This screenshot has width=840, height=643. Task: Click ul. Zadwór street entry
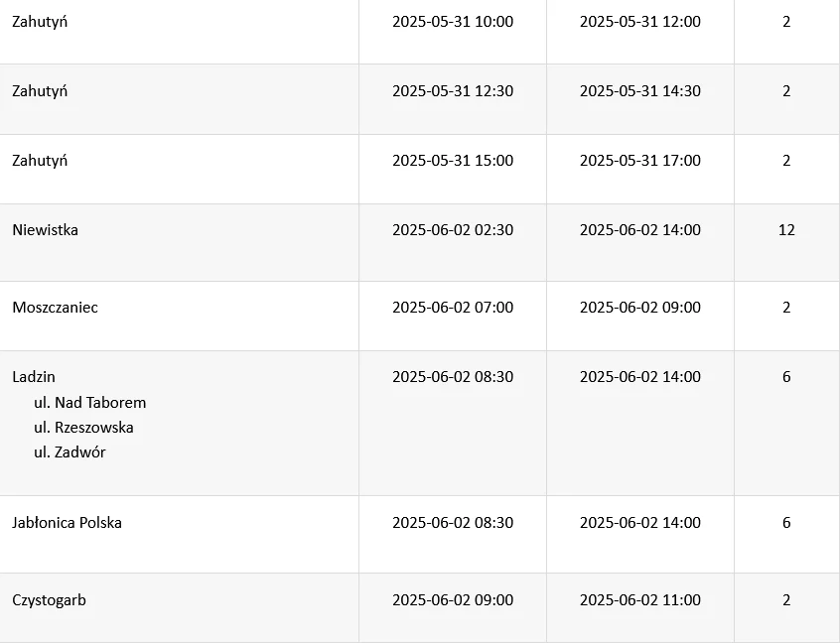pos(70,451)
